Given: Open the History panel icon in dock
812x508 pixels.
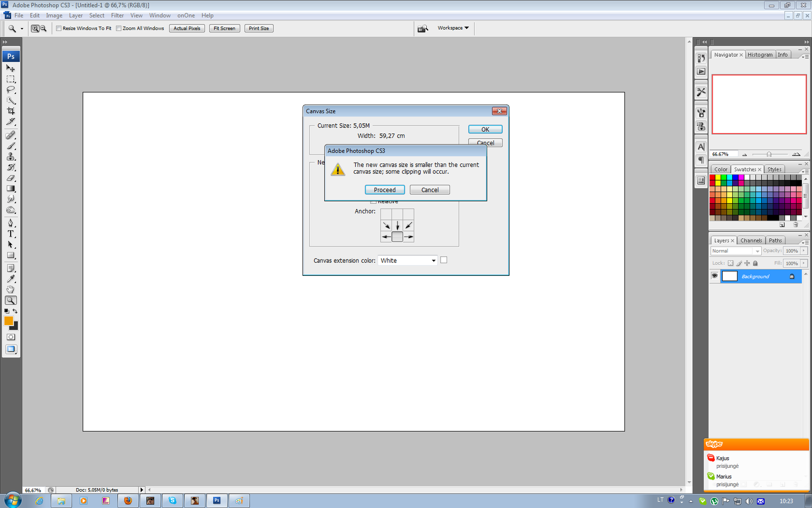Looking at the screenshot, I should tap(701, 58).
